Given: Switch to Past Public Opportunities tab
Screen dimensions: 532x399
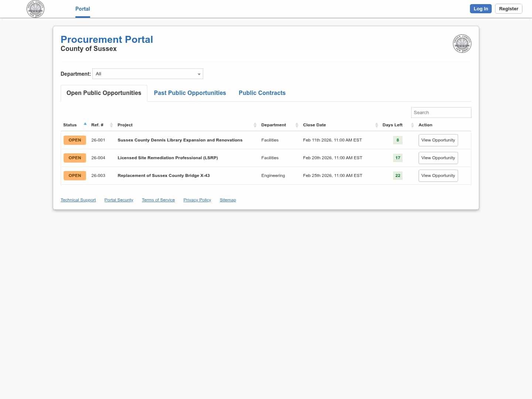Looking at the screenshot, I should coord(190,93).
